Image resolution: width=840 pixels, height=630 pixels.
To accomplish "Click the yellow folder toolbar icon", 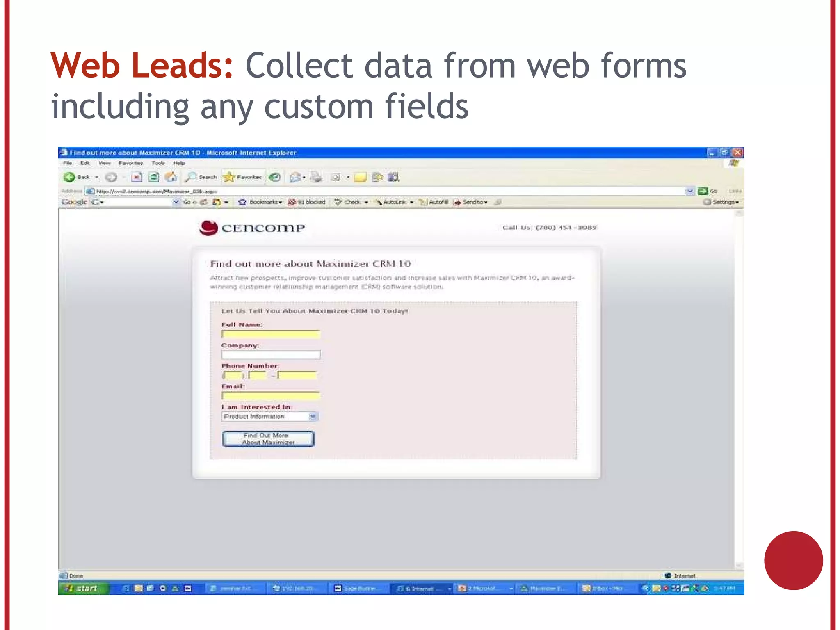I will [360, 177].
